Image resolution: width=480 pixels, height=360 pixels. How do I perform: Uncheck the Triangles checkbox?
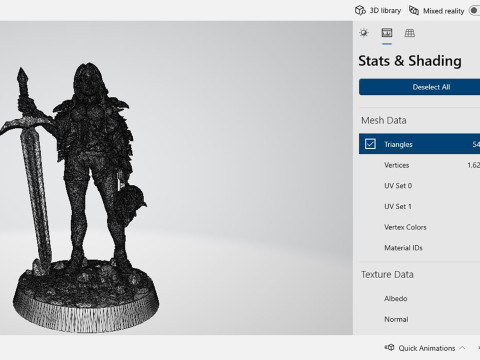point(370,144)
